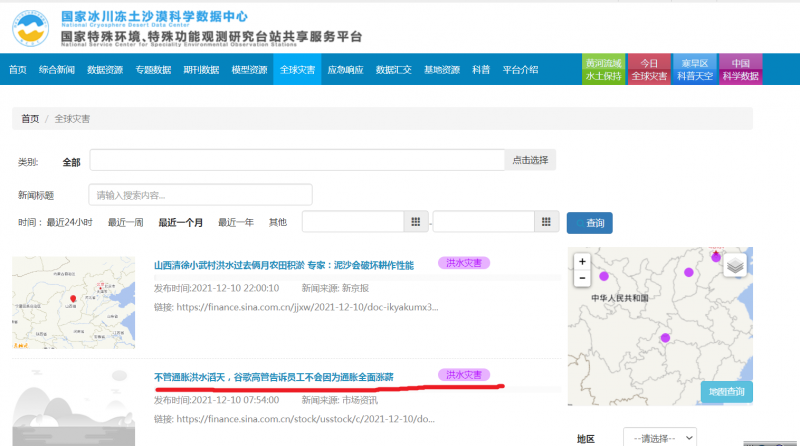
Task: Click the 地图查询 map query button
Action: (726, 392)
